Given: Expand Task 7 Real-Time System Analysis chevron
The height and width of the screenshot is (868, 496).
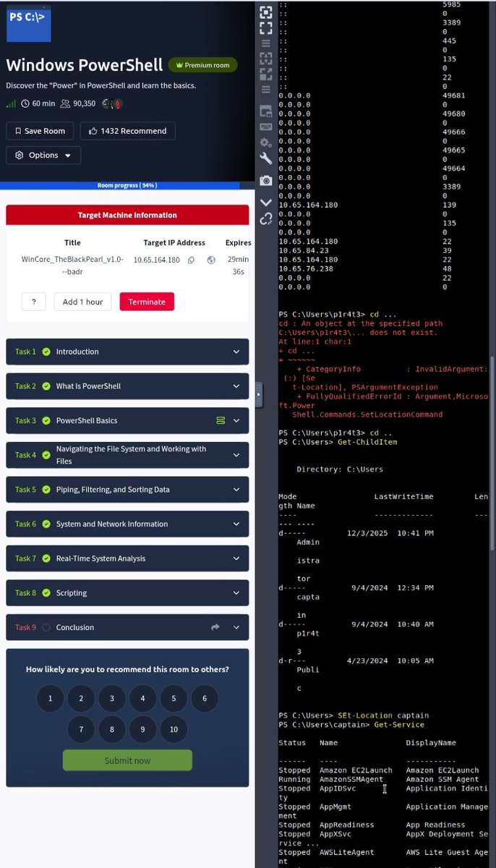Looking at the screenshot, I should (x=236, y=558).
